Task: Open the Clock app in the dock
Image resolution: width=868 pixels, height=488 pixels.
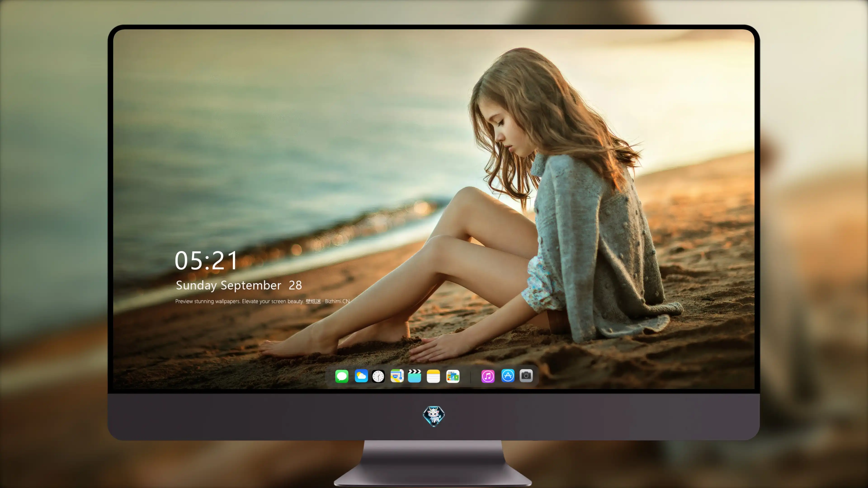Action: pyautogui.click(x=378, y=376)
